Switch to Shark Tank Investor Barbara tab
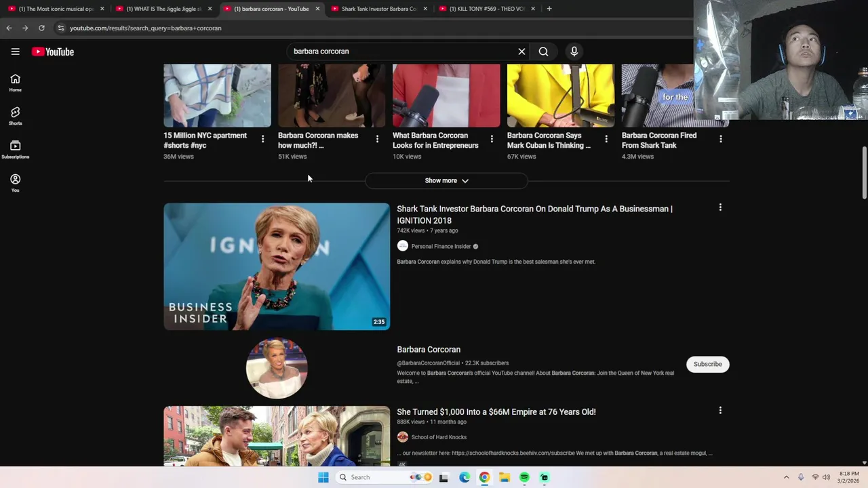This screenshot has width=868, height=488. click(379, 9)
